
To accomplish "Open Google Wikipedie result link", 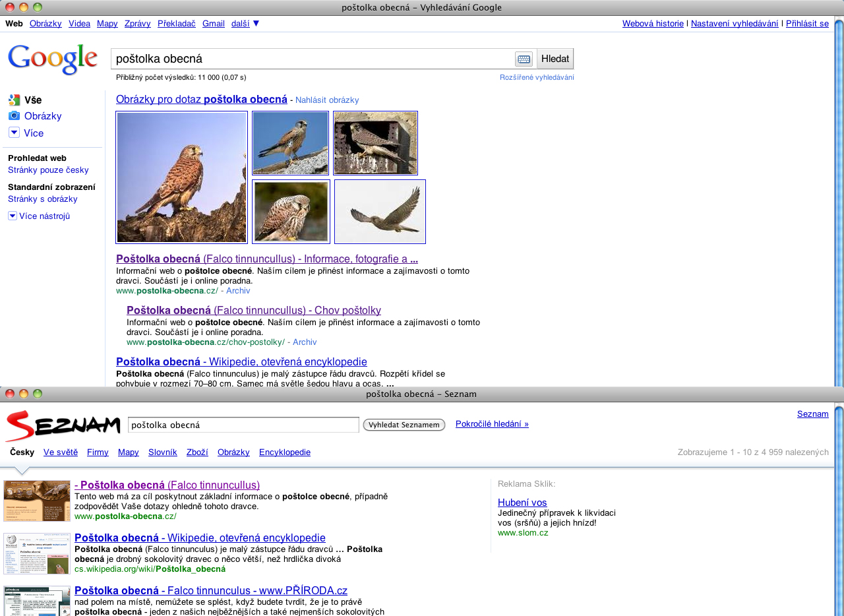I will [x=241, y=361].
